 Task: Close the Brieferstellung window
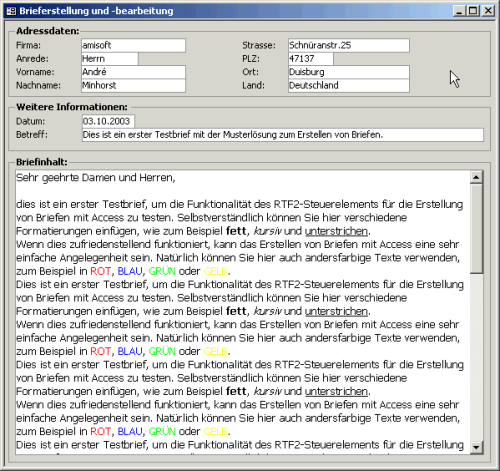488,11
